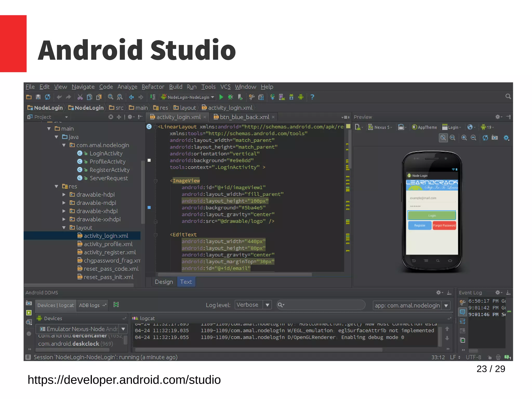Open LoginActivity class in project tree
Image resolution: width=532 pixels, height=399 pixels.
pyautogui.click(x=106, y=154)
